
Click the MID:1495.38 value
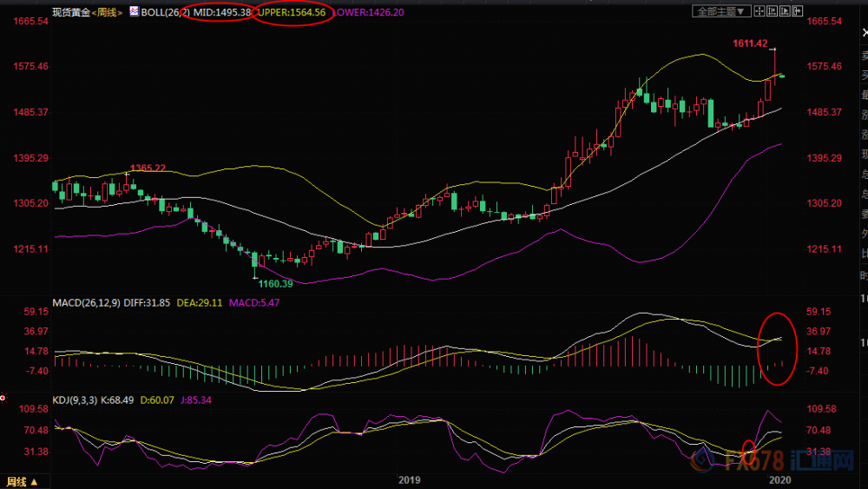point(222,12)
